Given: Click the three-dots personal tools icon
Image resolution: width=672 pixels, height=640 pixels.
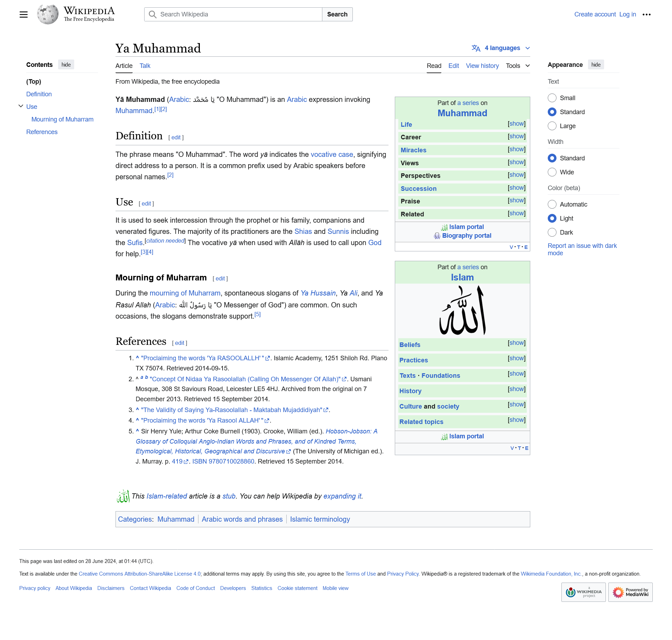Looking at the screenshot, I should point(646,14).
